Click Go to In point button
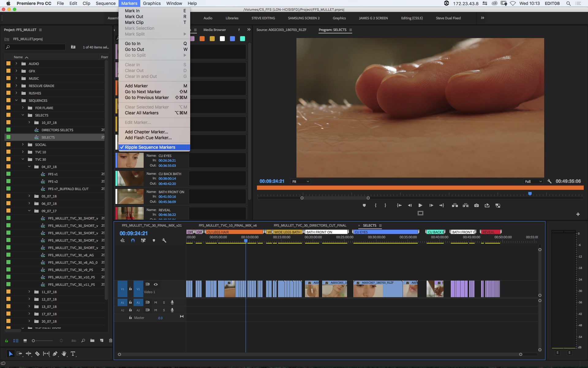The height and width of the screenshot is (368, 588). [399, 205]
